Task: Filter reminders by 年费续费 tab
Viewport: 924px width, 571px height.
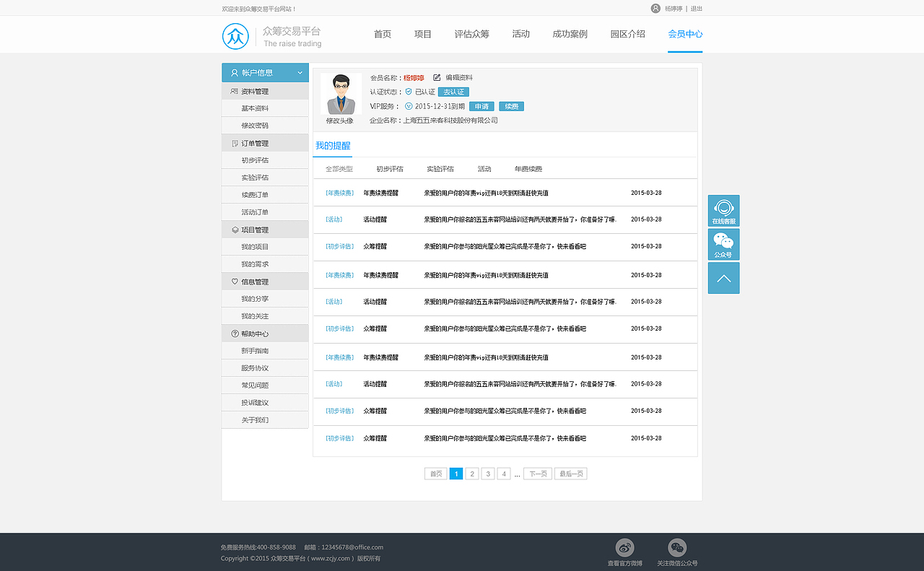Action: pyautogui.click(x=528, y=169)
